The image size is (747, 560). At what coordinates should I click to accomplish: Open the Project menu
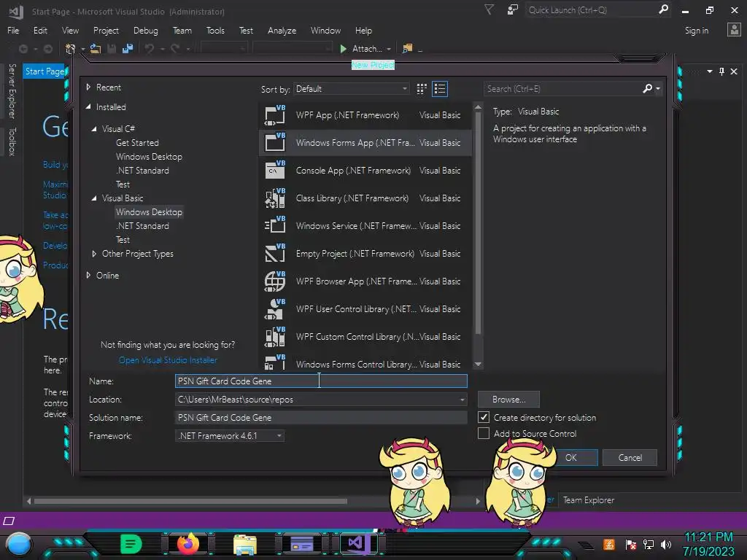(x=106, y=31)
